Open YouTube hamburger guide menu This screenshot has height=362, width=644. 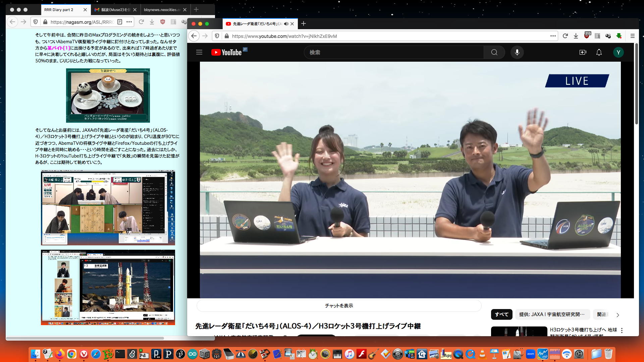pos(199,52)
